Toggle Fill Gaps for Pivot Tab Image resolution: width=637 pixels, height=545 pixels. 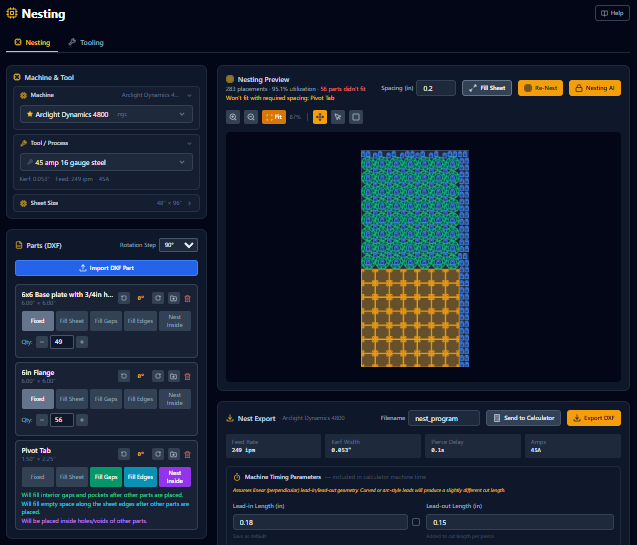pyautogui.click(x=106, y=477)
